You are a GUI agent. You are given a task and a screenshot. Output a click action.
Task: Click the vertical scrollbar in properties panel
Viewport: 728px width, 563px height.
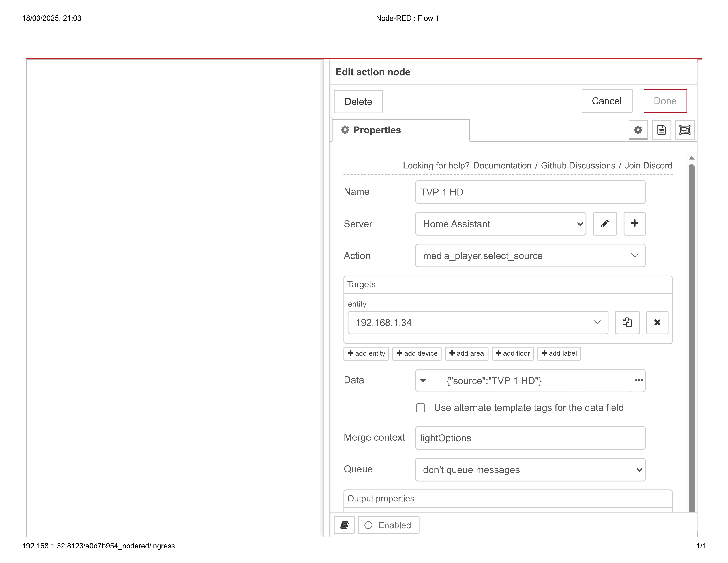pyautogui.click(x=691, y=334)
